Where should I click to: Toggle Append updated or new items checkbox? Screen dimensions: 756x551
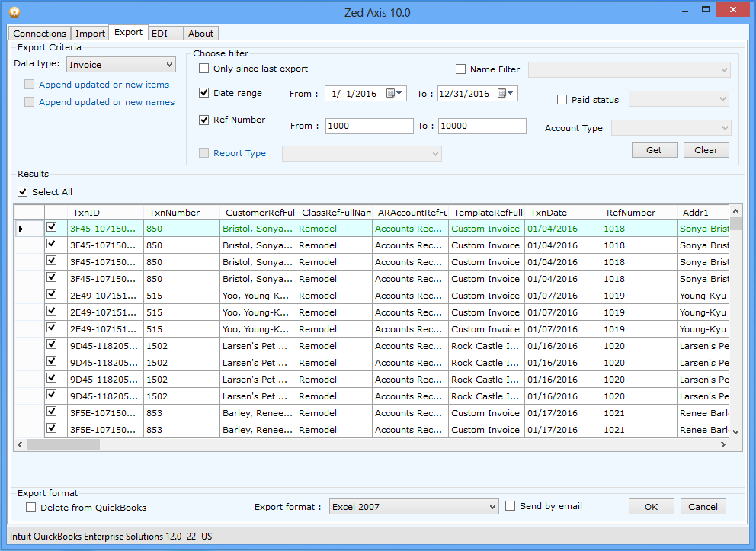(30, 85)
